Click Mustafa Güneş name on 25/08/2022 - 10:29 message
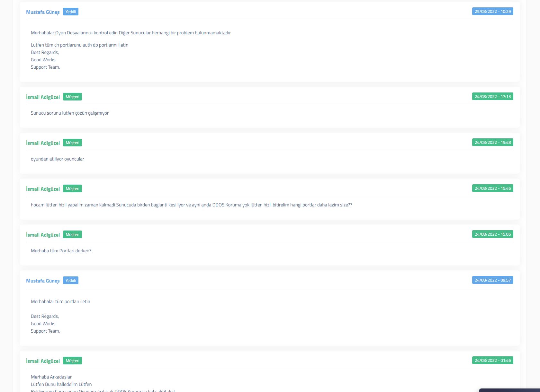 click(x=43, y=12)
